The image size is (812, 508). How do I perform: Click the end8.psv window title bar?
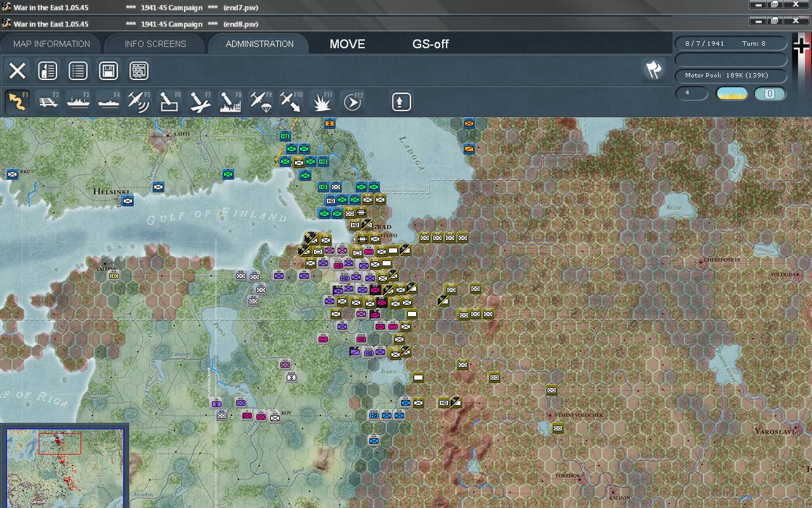406,23
